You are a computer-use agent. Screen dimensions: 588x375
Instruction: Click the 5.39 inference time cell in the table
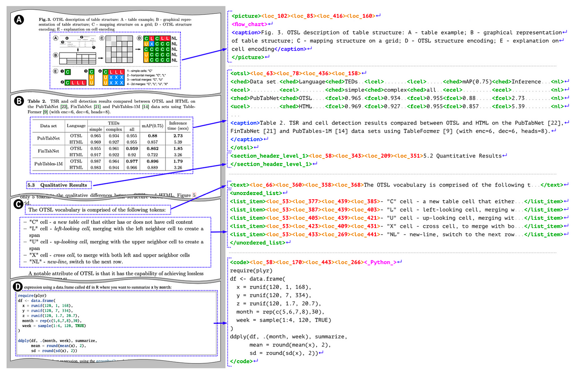178,142
